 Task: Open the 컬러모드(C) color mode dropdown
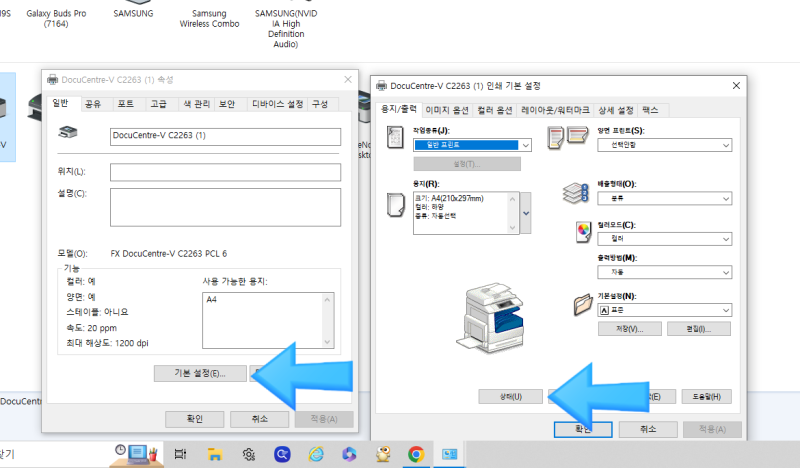coord(664,239)
